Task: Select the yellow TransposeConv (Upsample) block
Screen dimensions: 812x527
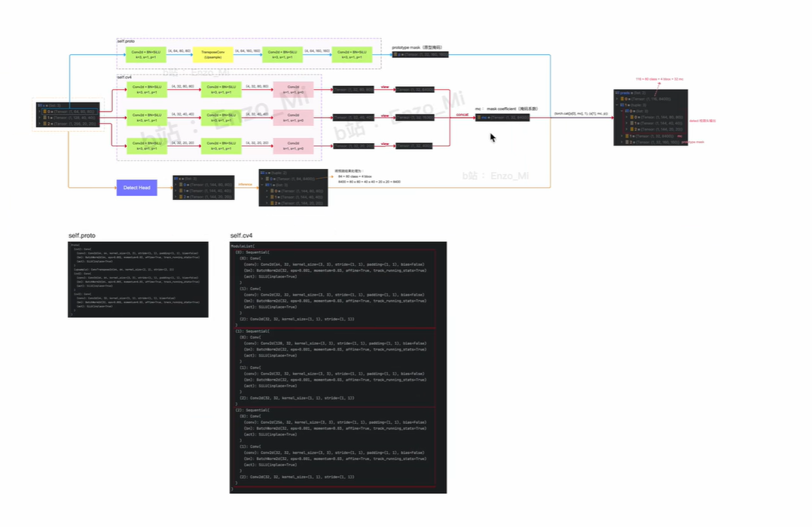Action: tap(213, 54)
